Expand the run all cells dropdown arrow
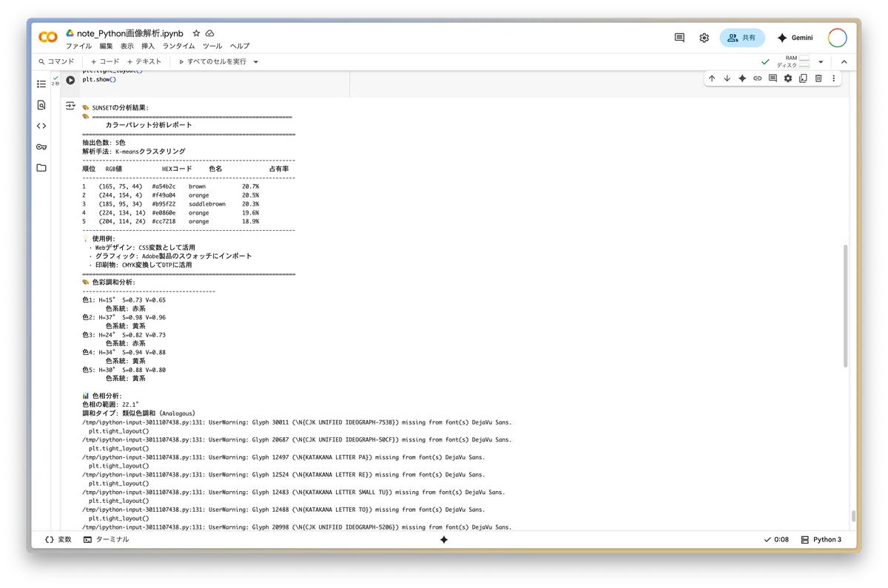Screen dimensions: 888x588 (x=256, y=61)
